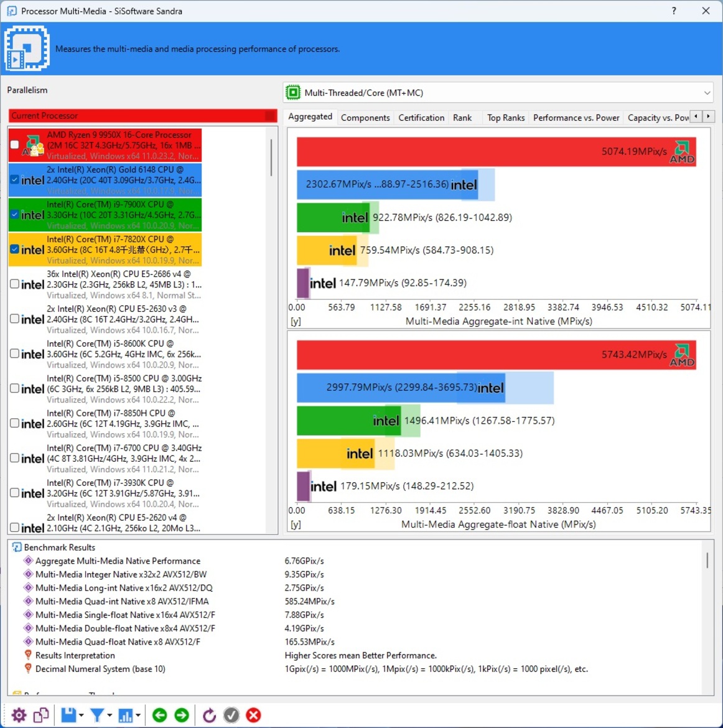Screen dimensions: 723x728
Task: Click the copy documents icon in bottom toolbar
Action: tap(41, 715)
